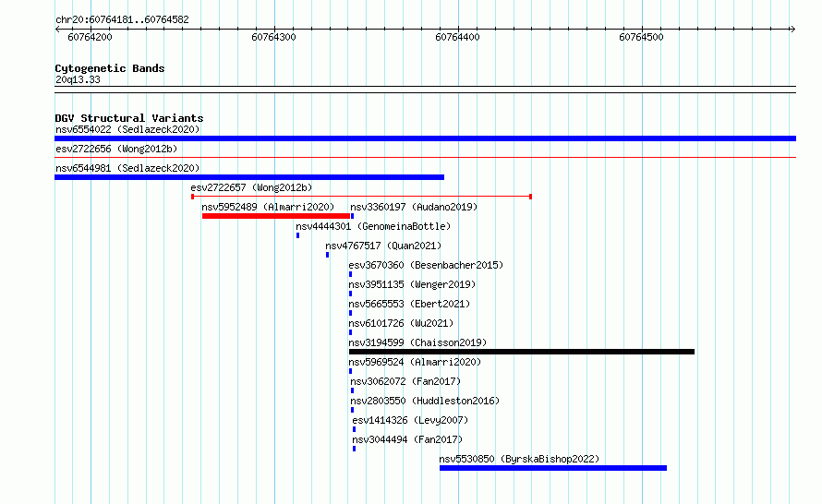822x504 pixels.
Task: Select the blue marker under nsv3951135
Action: coord(350,294)
